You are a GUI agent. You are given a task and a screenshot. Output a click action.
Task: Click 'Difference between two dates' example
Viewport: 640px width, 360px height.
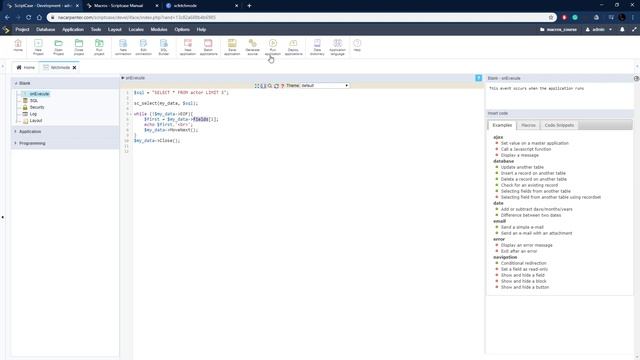click(x=531, y=215)
